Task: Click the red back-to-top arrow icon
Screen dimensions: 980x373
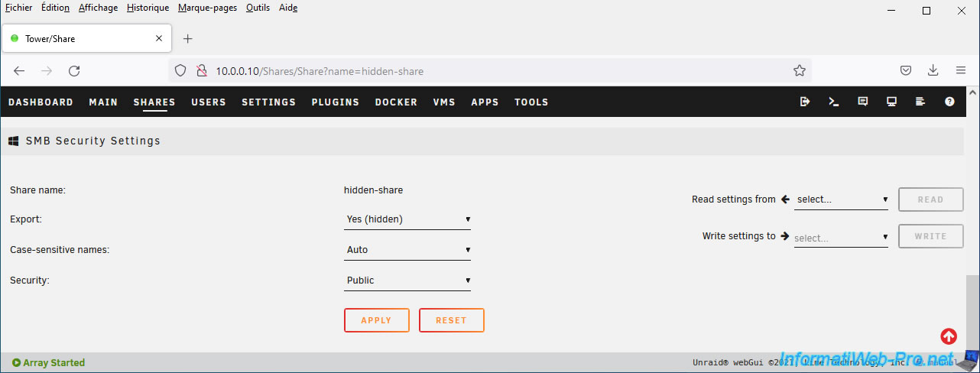Action: [x=949, y=336]
